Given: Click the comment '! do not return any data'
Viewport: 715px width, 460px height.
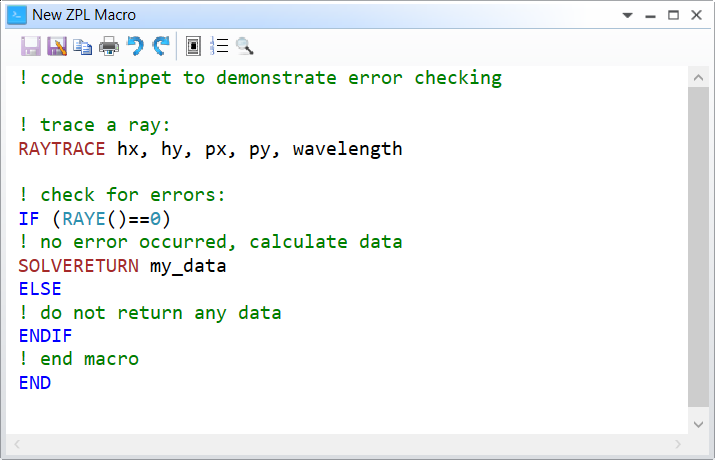Looking at the screenshot, I should pos(150,313).
